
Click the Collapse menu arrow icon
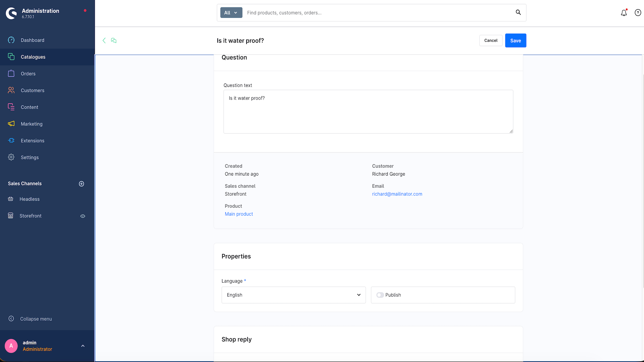11,318
